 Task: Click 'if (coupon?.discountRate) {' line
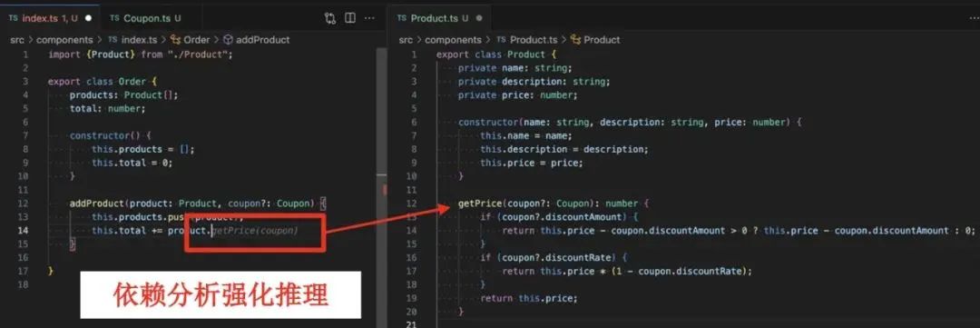coord(554,257)
